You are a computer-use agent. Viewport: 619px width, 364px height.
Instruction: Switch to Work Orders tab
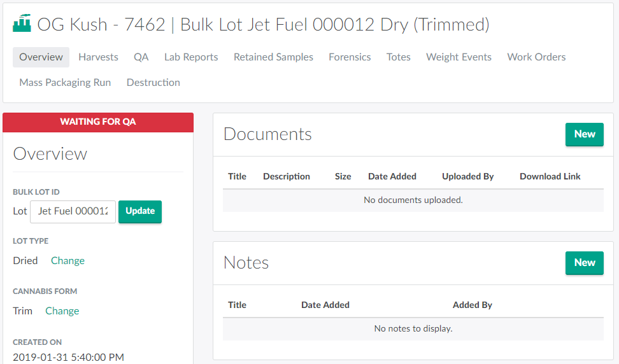tap(536, 57)
